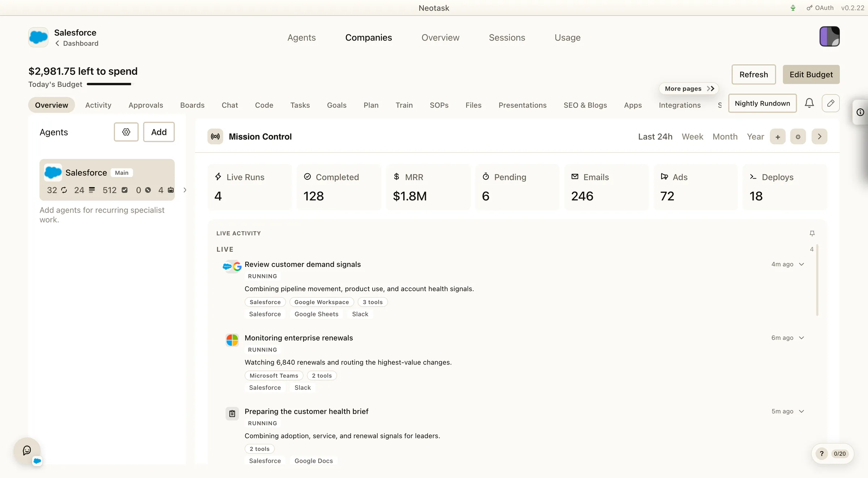
Task: Select Last 24h time range
Action: pyautogui.click(x=655, y=137)
